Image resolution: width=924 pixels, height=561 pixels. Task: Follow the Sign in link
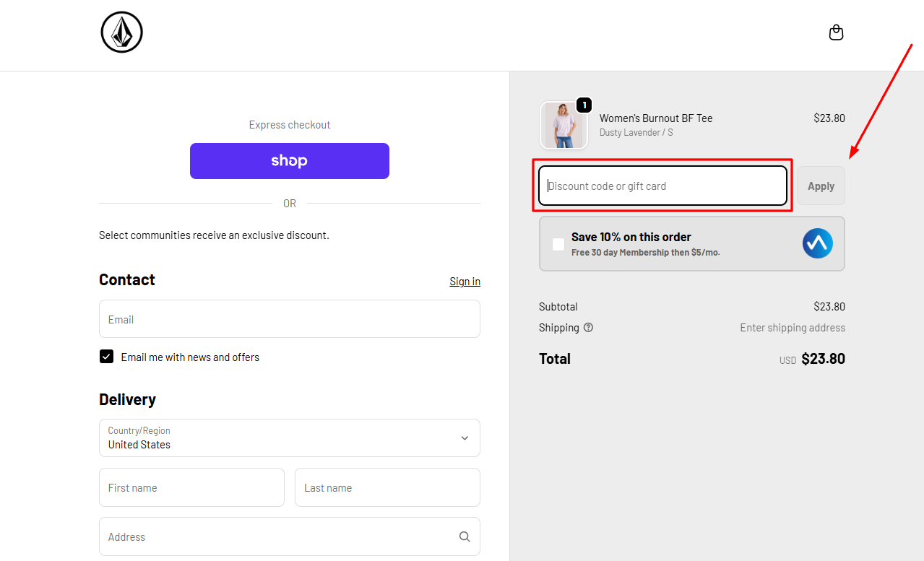465,281
